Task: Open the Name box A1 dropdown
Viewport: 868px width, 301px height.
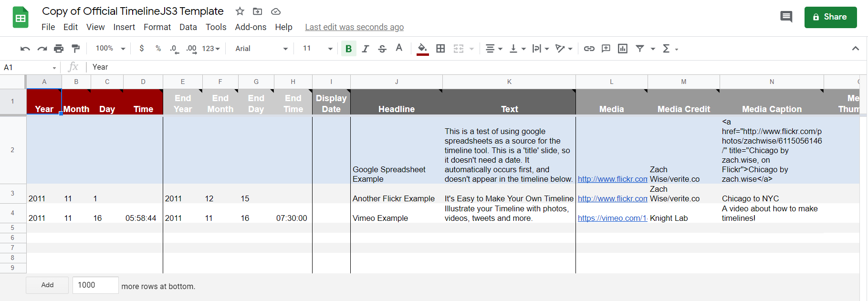Action: pyautogui.click(x=54, y=68)
